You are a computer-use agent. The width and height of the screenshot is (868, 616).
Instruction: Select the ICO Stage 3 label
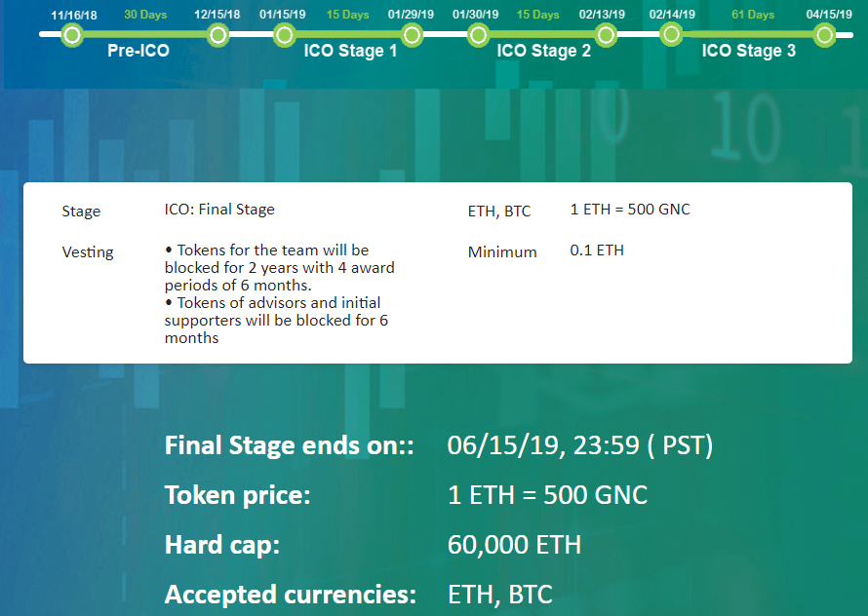[x=749, y=51]
